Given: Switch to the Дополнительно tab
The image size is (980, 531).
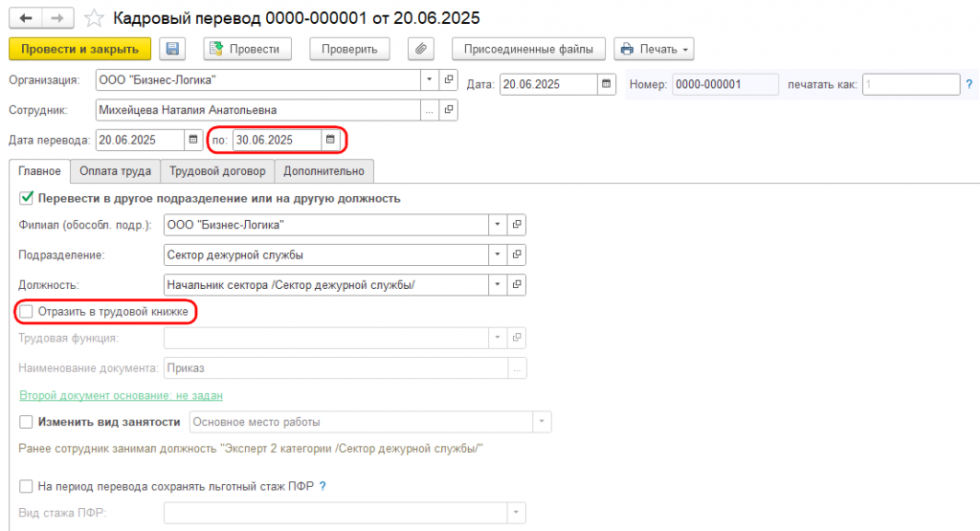Looking at the screenshot, I should (x=323, y=171).
